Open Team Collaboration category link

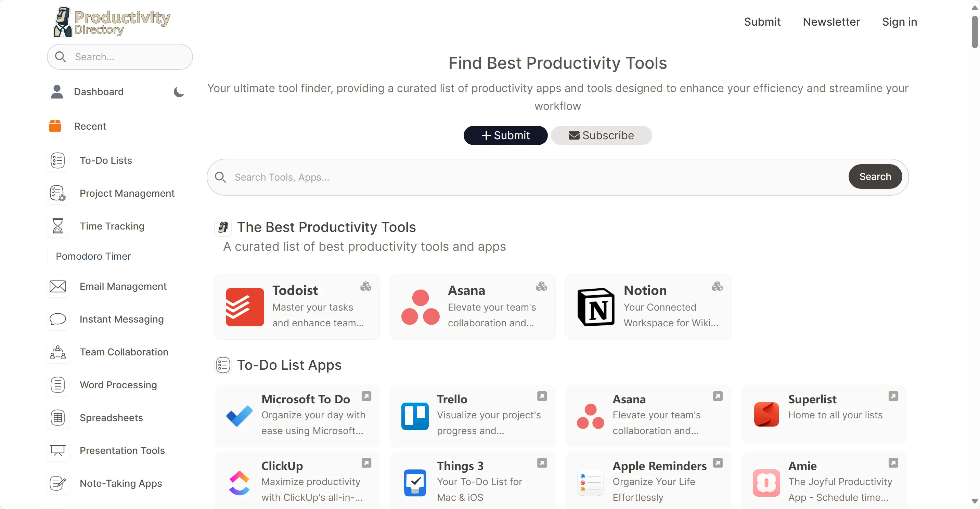click(124, 352)
